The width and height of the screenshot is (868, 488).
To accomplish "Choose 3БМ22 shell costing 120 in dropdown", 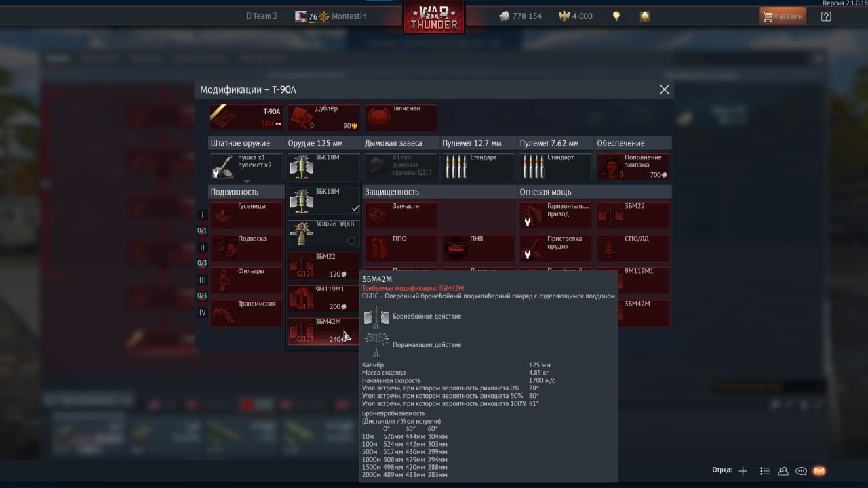I will pos(324,266).
